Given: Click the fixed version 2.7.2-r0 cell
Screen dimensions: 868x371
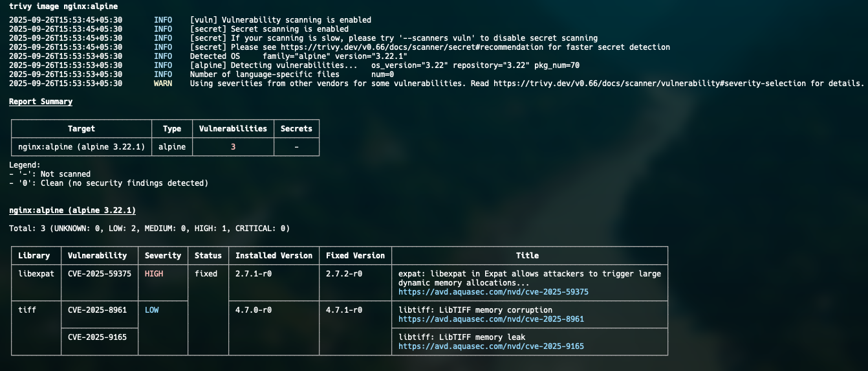Looking at the screenshot, I should click(344, 274).
